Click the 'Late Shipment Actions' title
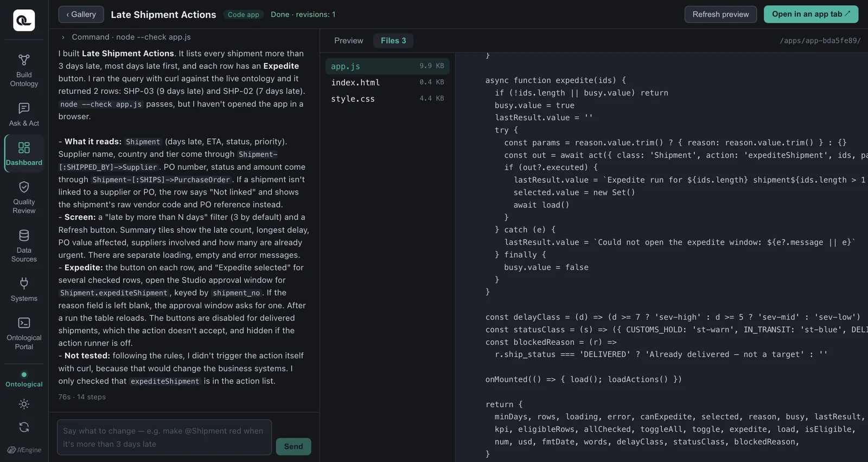The width and height of the screenshot is (868, 462). click(x=163, y=15)
